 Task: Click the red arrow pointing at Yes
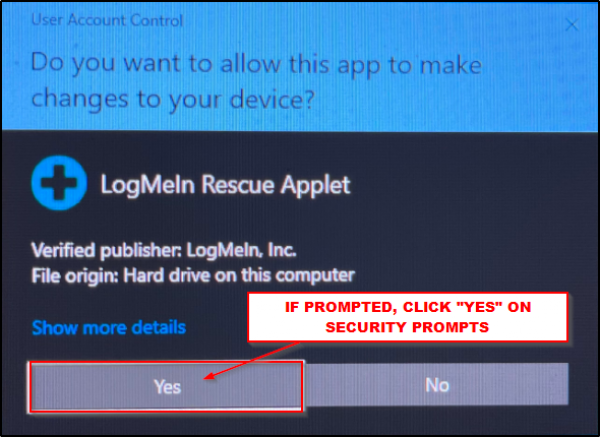coord(251,361)
